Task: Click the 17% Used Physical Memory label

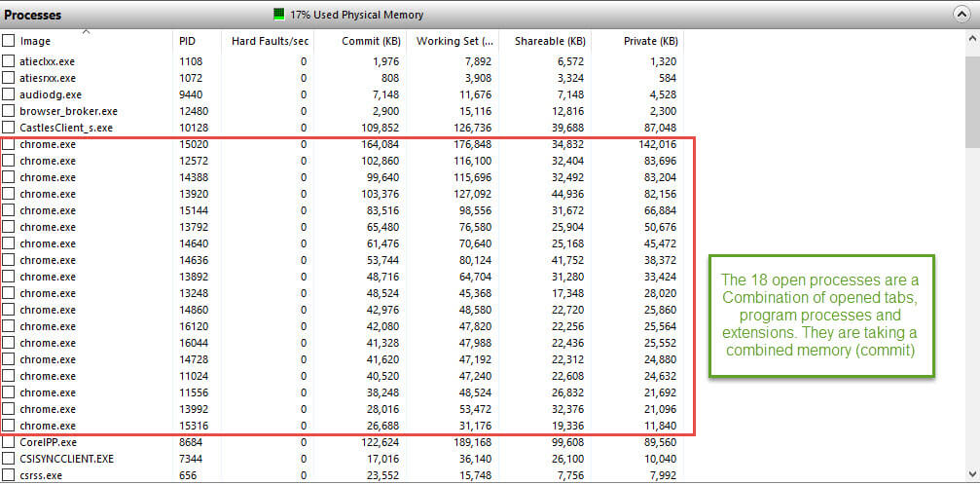Action: coord(356,15)
